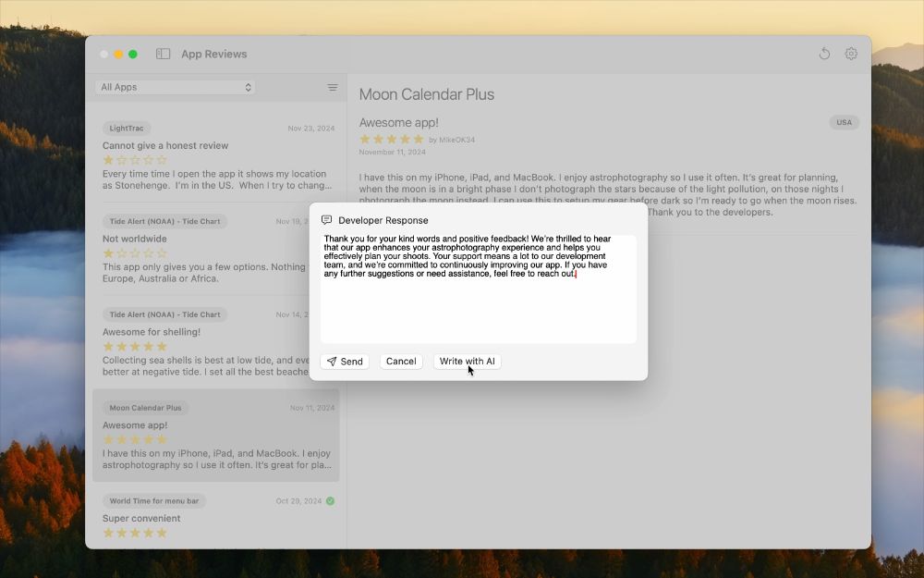
Task: Click the Developer Response speech bubble icon
Action: point(326,220)
